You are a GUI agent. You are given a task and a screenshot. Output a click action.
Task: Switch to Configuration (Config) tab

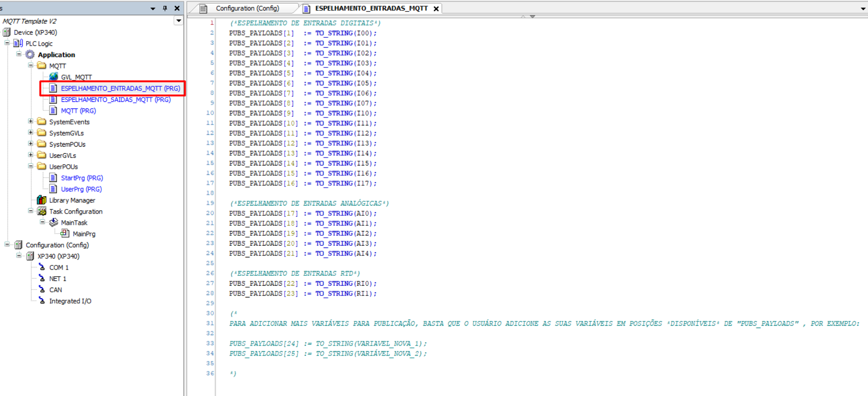(247, 8)
